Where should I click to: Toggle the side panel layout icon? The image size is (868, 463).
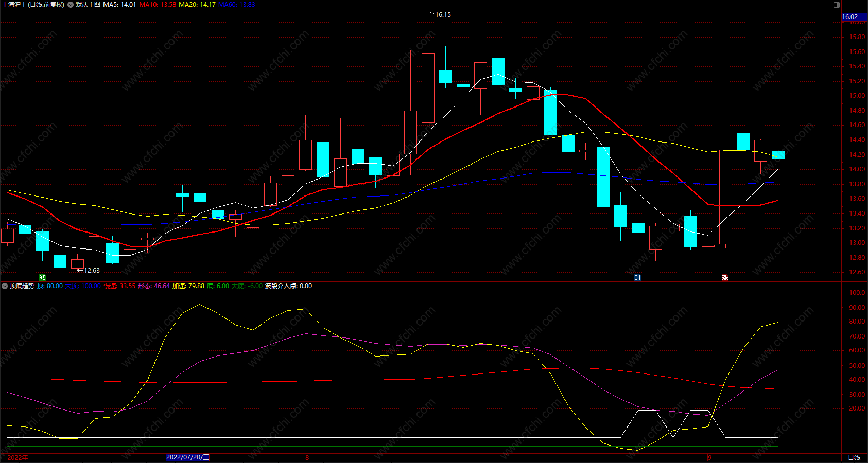(x=837, y=5)
